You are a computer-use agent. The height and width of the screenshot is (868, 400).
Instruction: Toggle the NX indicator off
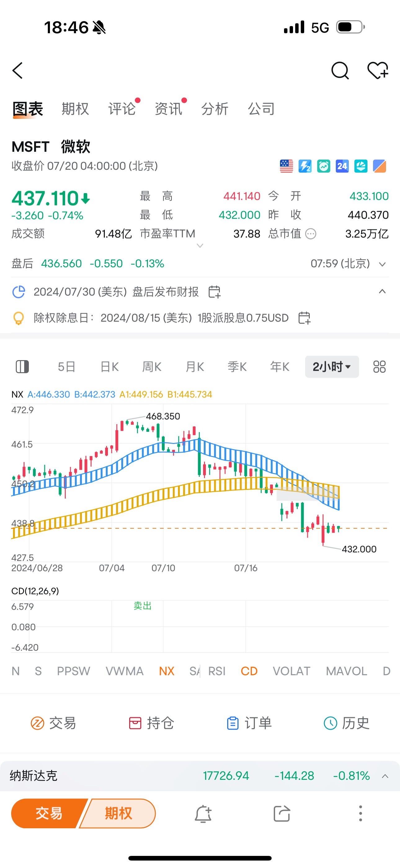[x=167, y=671]
